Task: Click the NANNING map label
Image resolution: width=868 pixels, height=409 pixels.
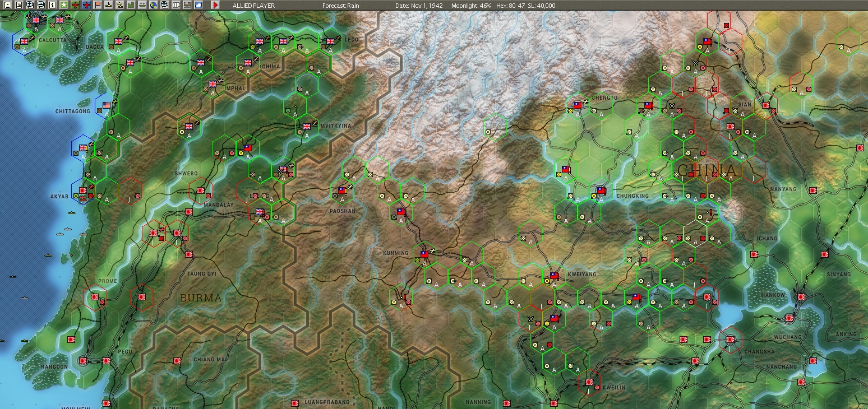Action: (478, 402)
